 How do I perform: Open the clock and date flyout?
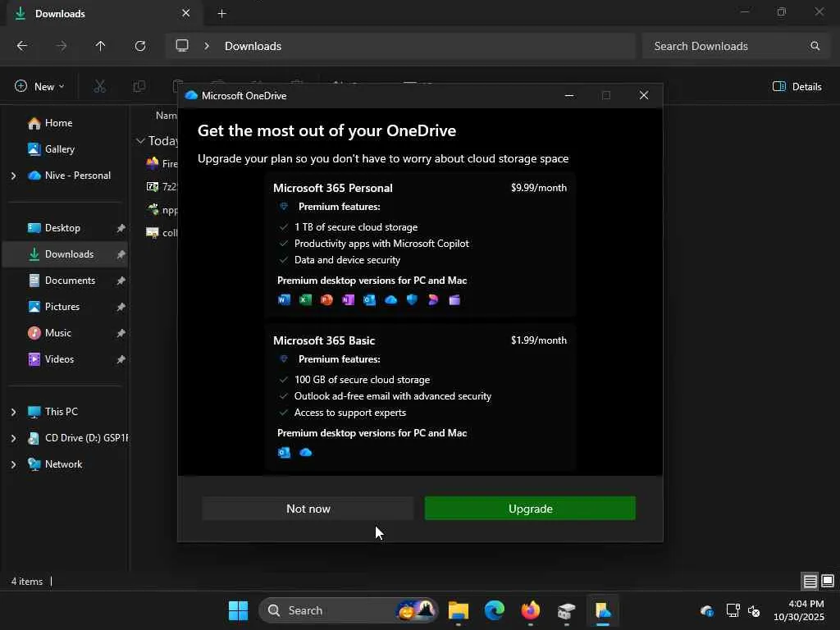tap(798, 610)
